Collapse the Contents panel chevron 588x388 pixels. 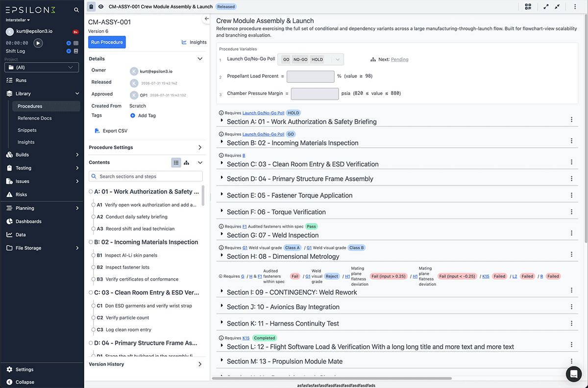click(200, 163)
